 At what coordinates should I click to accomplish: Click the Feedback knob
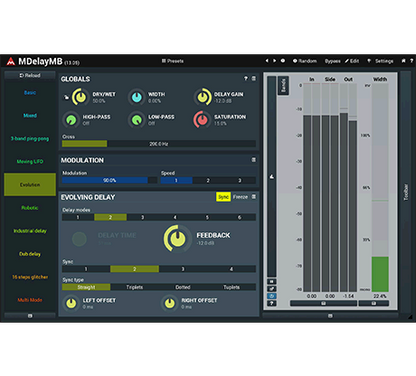(x=177, y=238)
